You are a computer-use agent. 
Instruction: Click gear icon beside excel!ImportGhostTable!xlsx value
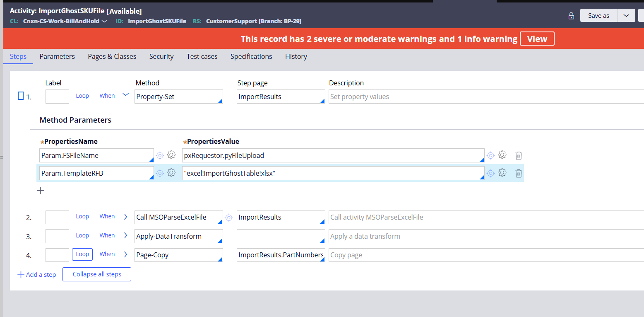coord(502,173)
